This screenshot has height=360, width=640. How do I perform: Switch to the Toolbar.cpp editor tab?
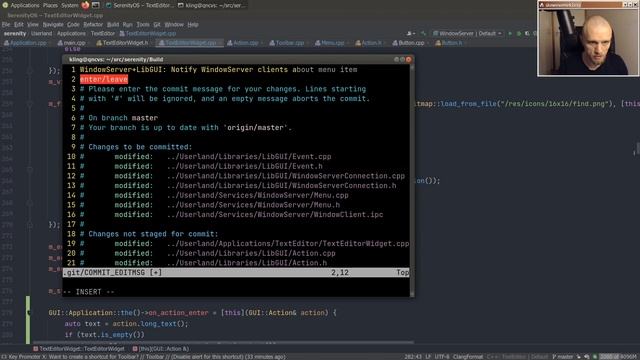click(288, 43)
